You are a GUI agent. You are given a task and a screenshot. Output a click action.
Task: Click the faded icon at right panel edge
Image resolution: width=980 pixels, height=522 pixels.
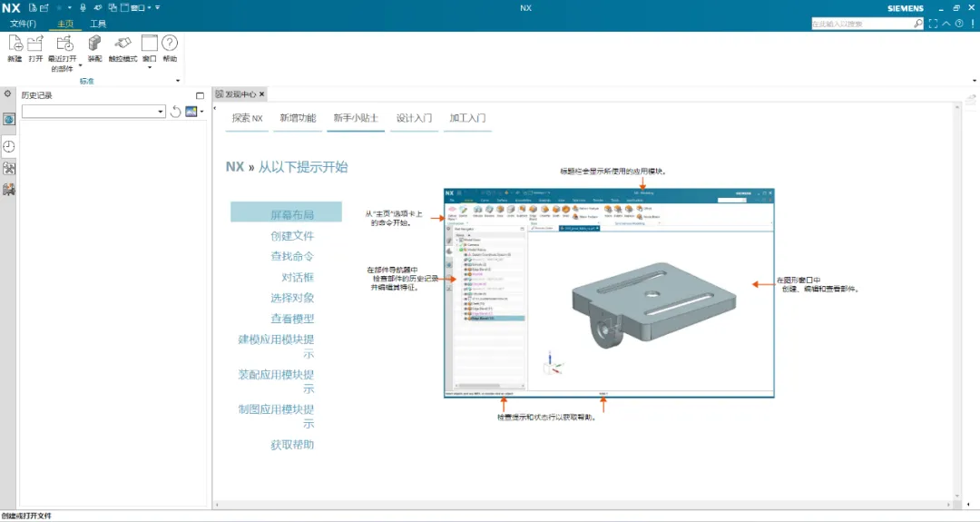970,99
